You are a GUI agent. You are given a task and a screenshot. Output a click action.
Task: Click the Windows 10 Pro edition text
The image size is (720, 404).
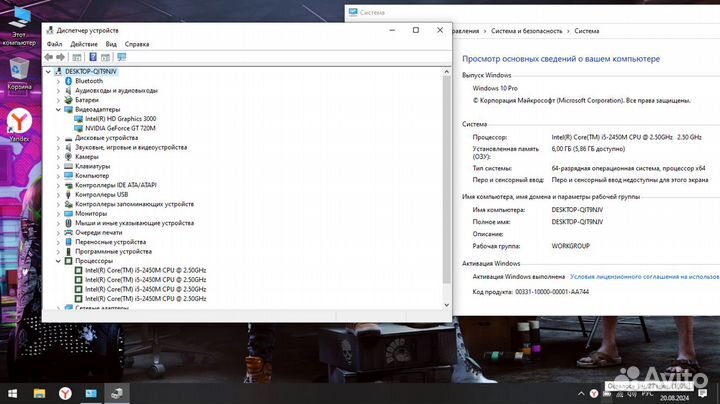[x=495, y=88]
